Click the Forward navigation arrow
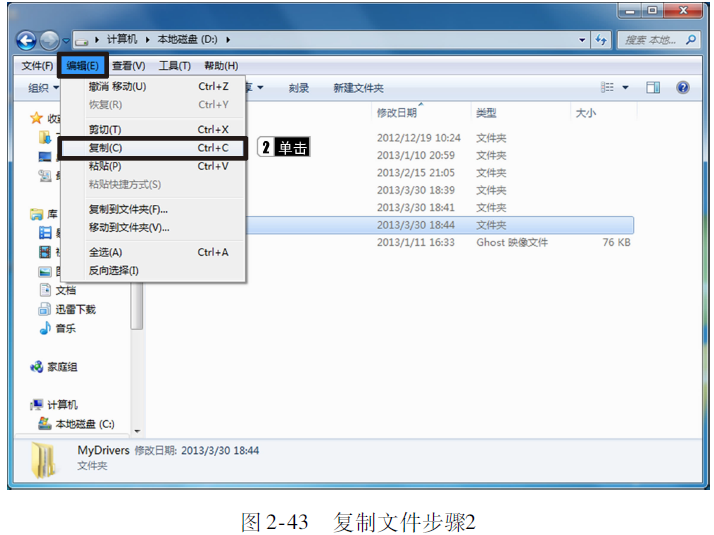This screenshot has width=714, height=535. (49, 41)
